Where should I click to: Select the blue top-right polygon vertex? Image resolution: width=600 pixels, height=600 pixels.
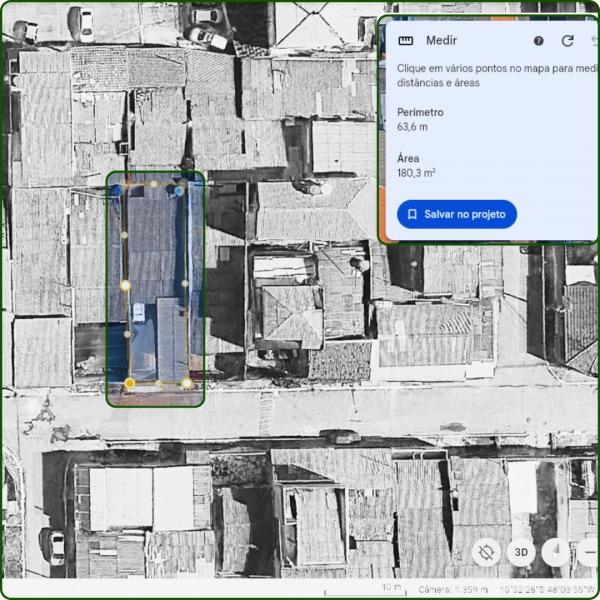pyautogui.click(x=179, y=190)
